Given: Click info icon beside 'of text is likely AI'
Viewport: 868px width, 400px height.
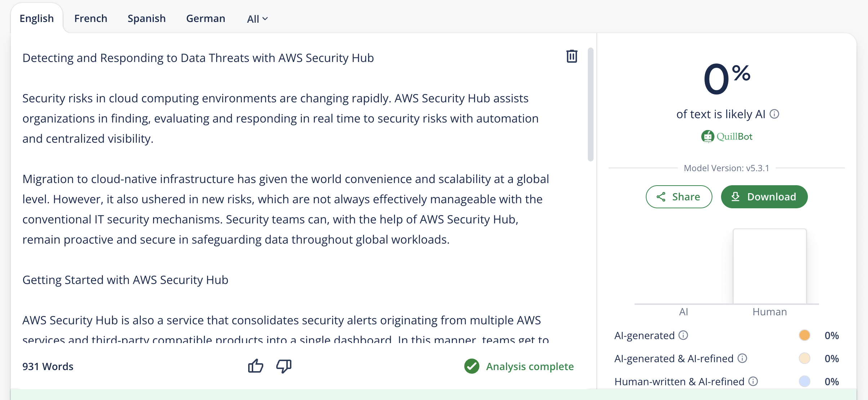Looking at the screenshot, I should click(774, 114).
